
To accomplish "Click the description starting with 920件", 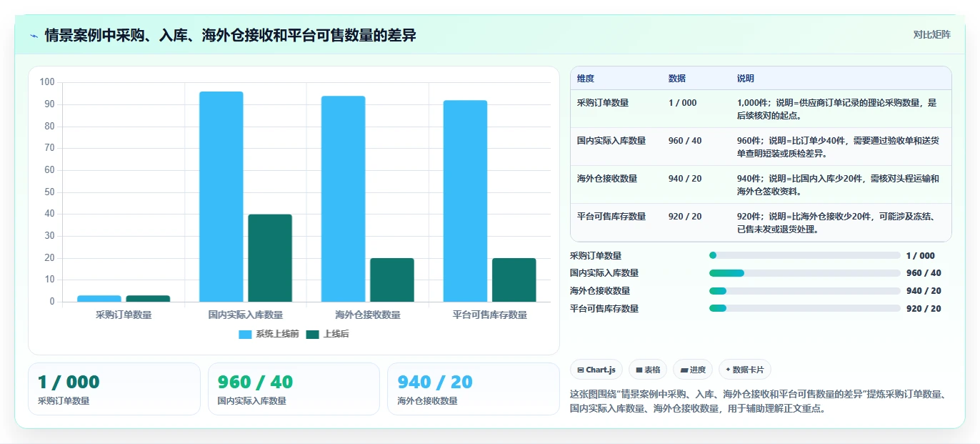I will pyautogui.click(x=837, y=223).
